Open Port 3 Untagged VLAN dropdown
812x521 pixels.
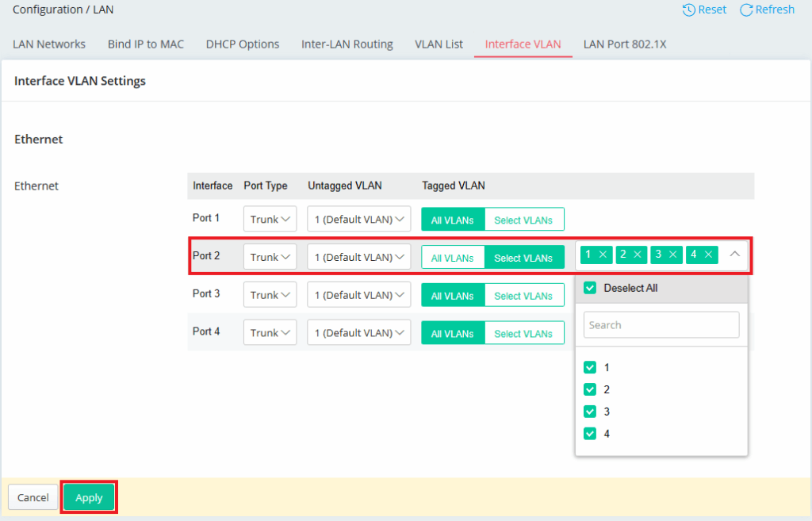[358, 295]
